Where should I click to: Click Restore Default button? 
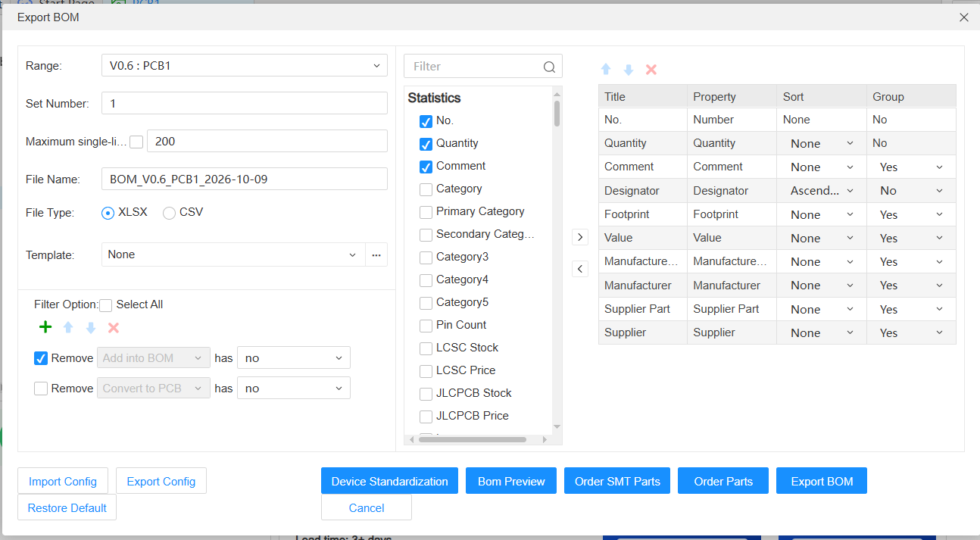67,507
